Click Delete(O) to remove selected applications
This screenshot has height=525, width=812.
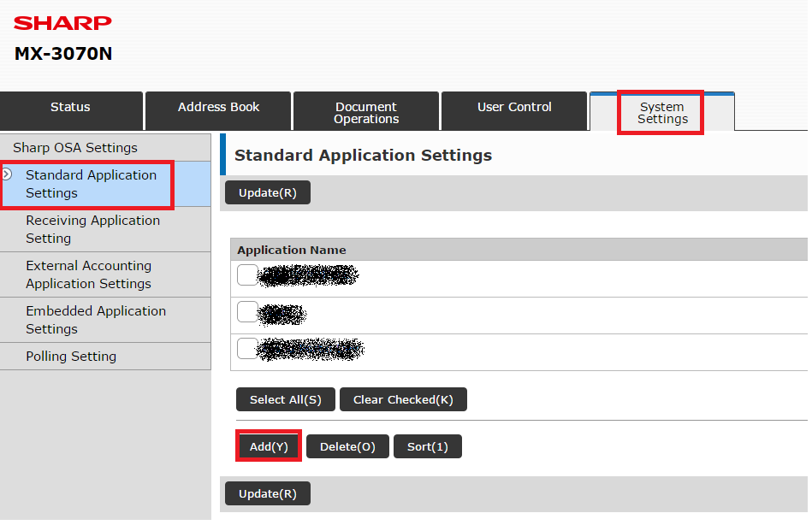click(347, 445)
